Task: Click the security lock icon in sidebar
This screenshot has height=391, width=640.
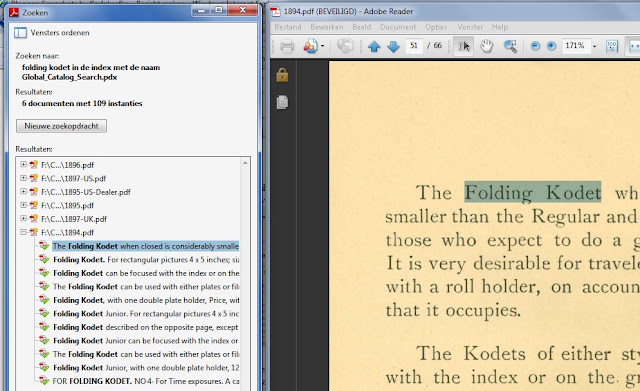Action: pyautogui.click(x=282, y=75)
